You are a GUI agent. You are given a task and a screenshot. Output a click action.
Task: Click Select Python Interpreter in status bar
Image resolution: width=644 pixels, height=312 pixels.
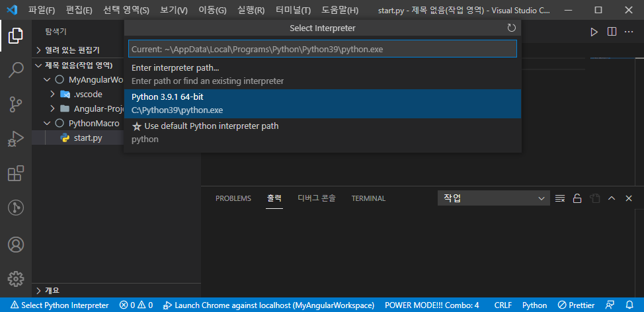pyautogui.click(x=60, y=305)
